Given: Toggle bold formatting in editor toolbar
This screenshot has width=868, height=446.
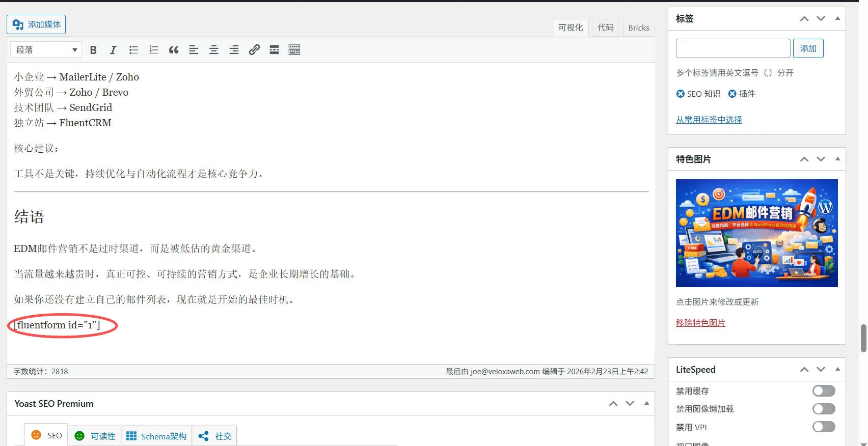Looking at the screenshot, I should [93, 50].
